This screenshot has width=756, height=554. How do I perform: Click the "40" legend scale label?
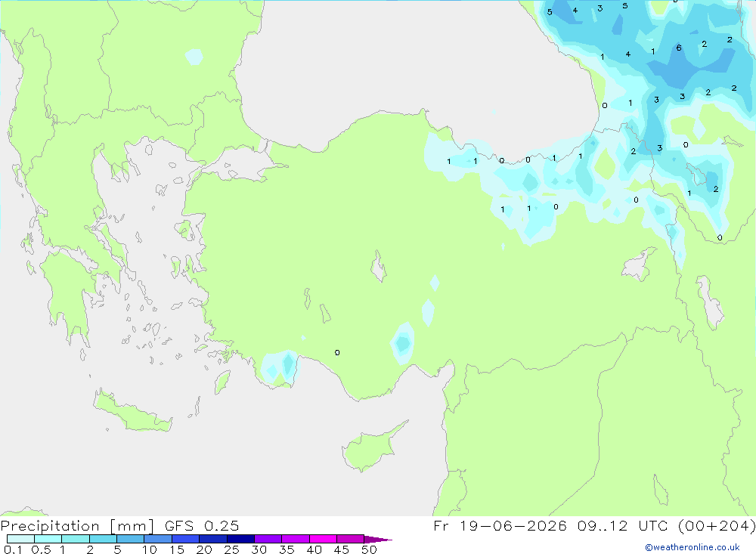coord(314,549)
